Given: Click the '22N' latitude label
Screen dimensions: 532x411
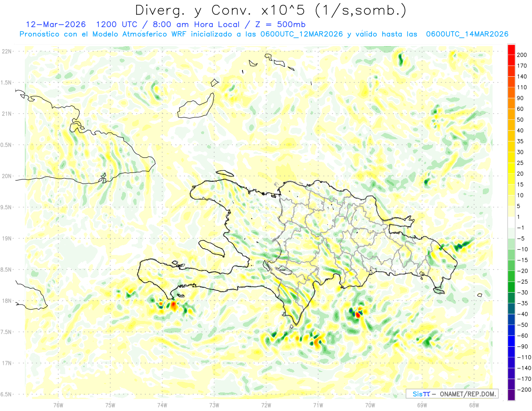Looking at the screenshot, I should (x=7, y=51).
